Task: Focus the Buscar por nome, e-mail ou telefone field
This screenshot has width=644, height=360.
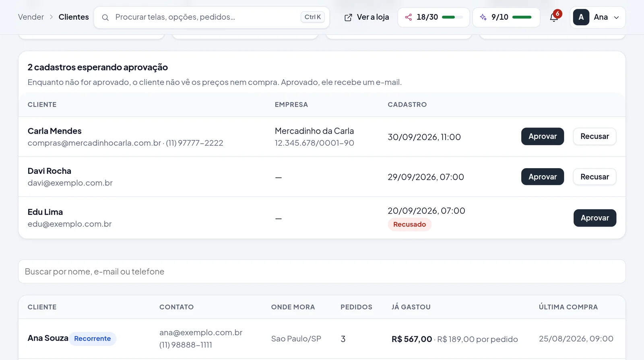Action: tap(322, 272)
